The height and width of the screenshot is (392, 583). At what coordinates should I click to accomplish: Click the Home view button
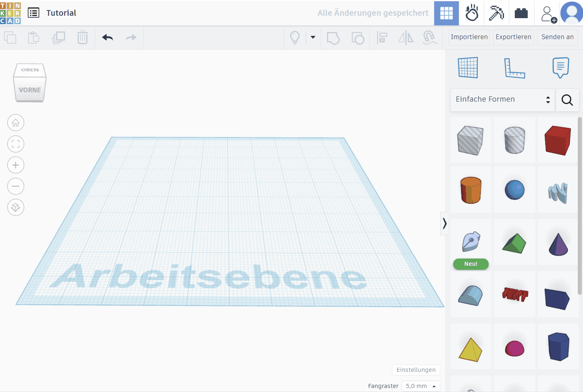coord(16,123)
